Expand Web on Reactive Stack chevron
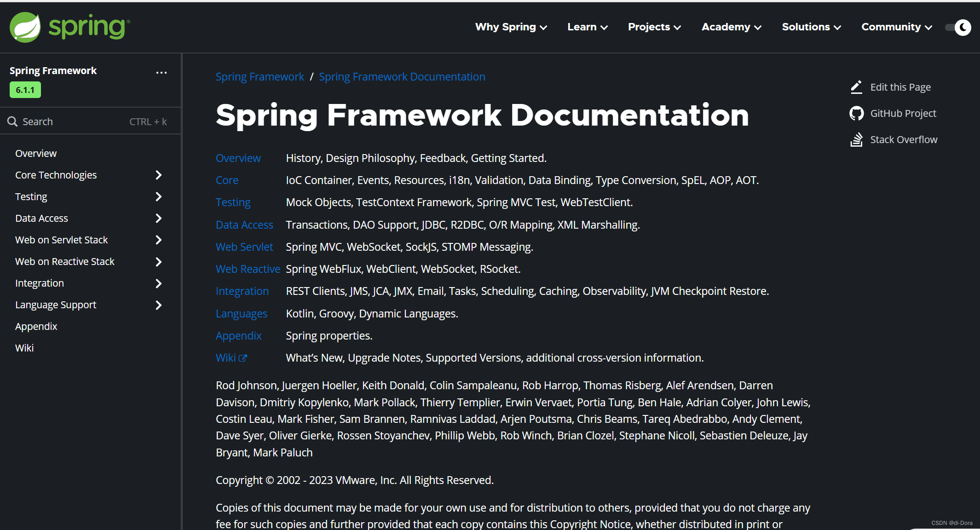Viewport: 980px width, 530px height. pos(159,262)
